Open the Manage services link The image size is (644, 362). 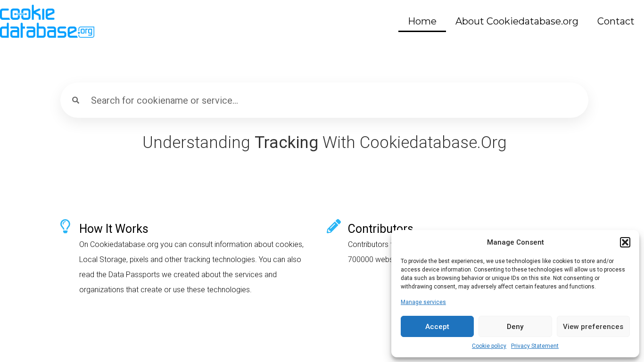[423, 302]
